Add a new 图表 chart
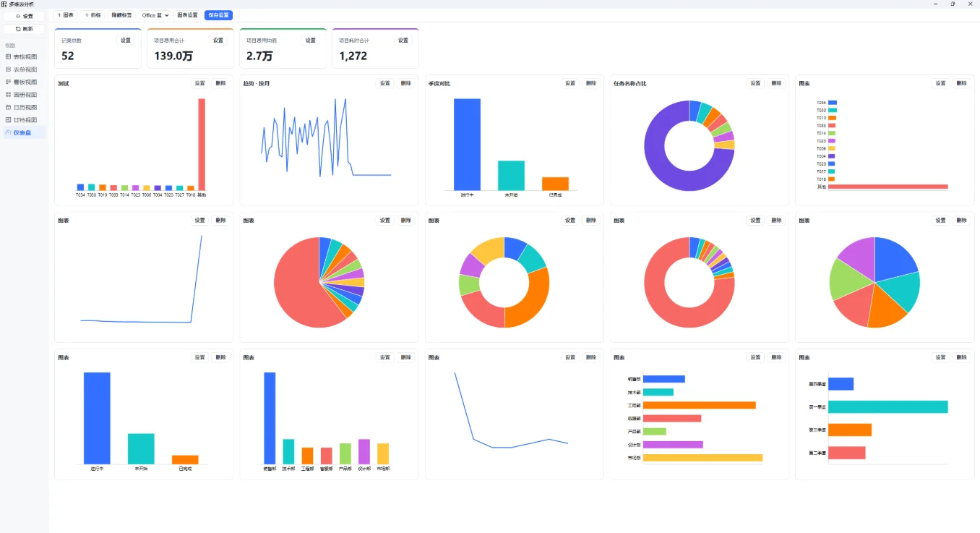The height and width of the screenshot is (533, 980). coord(65,15)
